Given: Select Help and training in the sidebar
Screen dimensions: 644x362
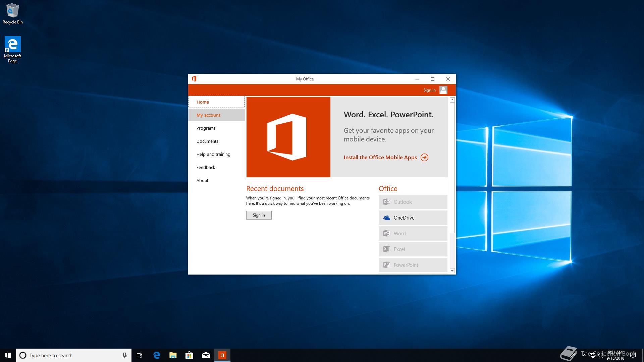Looking at the screenshot, I should [x=213, y=154].
